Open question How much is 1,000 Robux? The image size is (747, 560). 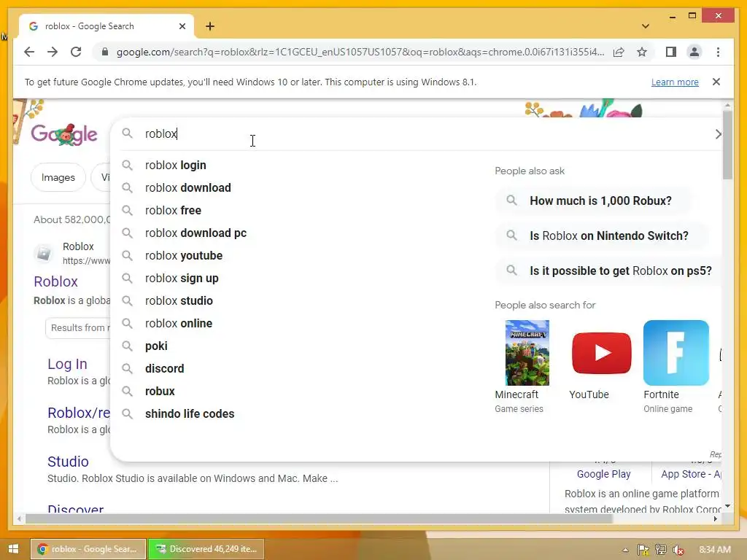pos(593,201)
